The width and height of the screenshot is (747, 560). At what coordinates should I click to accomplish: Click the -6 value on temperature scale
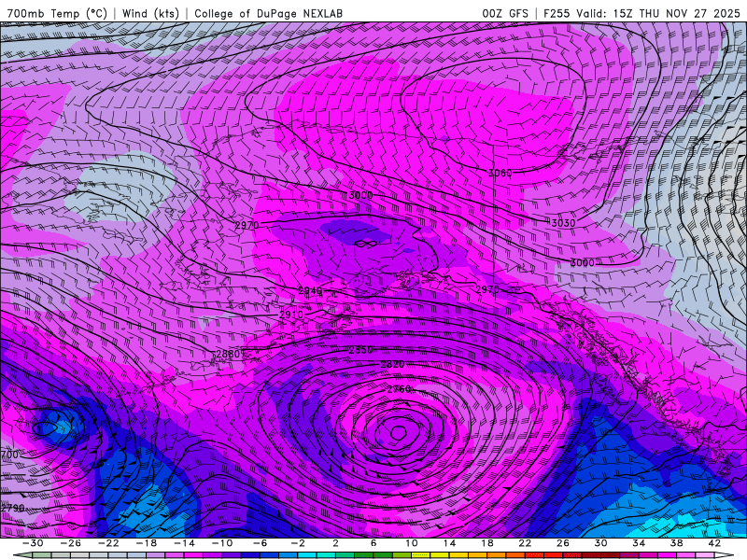[261, 543]
